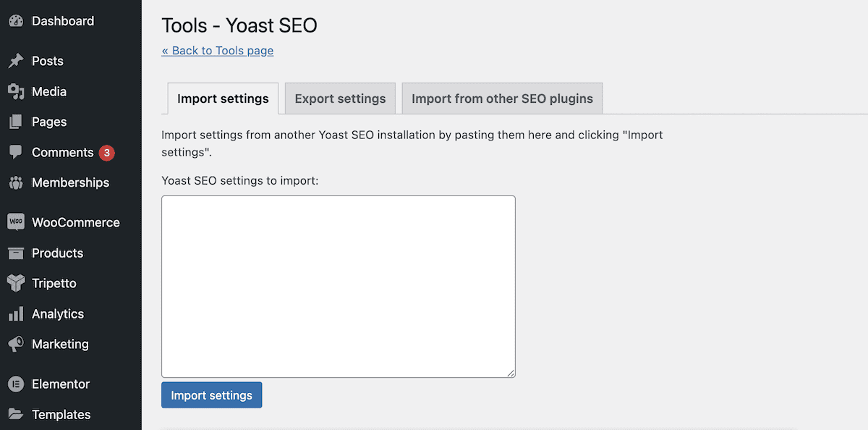Select the Import settings tab
868x430 pixels.
[x=223, y=98]
